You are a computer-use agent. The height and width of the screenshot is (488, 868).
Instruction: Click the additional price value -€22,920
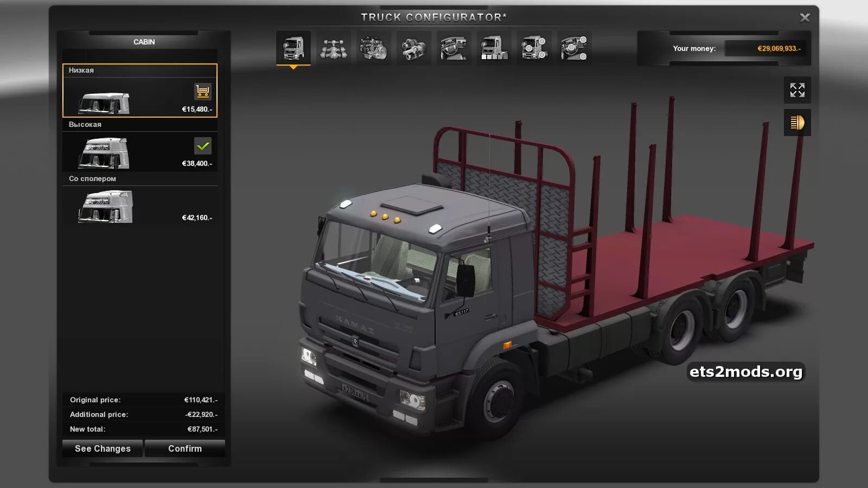(201, 415)
